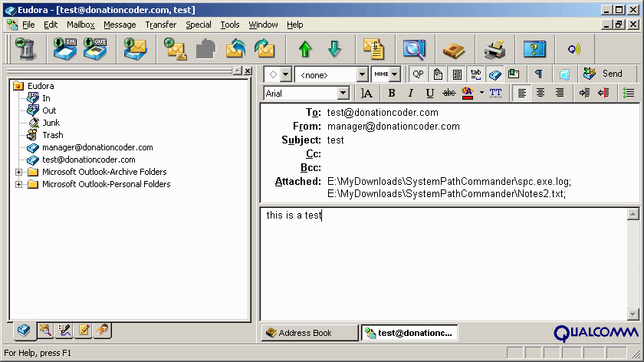Open the priority diamond dropdown
644x362 pixels.
click(x=286, y=75)
